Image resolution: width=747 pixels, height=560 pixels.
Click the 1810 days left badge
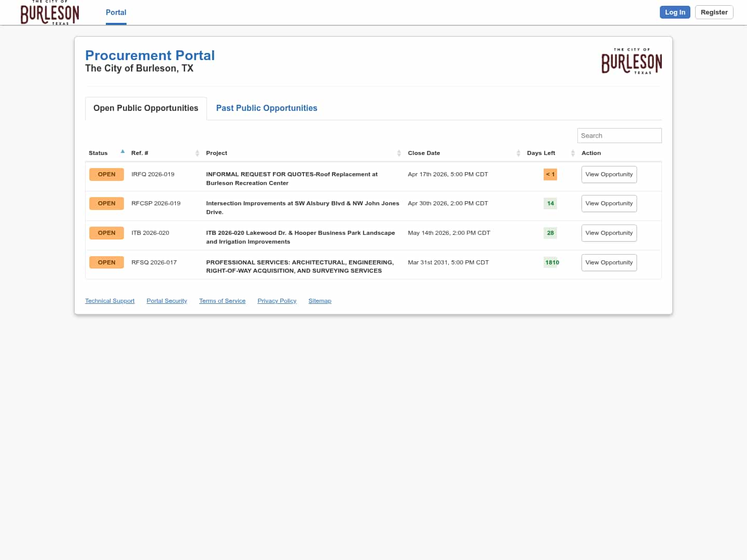tap(551, 262)
